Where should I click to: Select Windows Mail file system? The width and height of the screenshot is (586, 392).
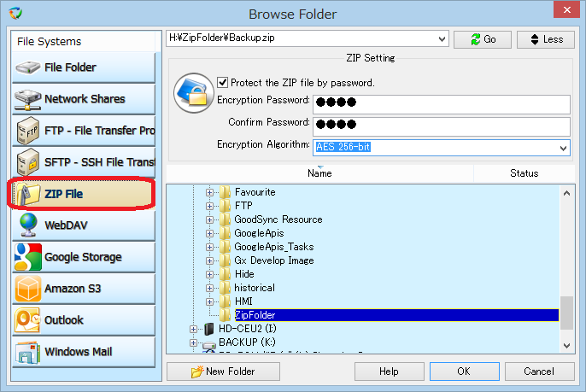point(84,352)
